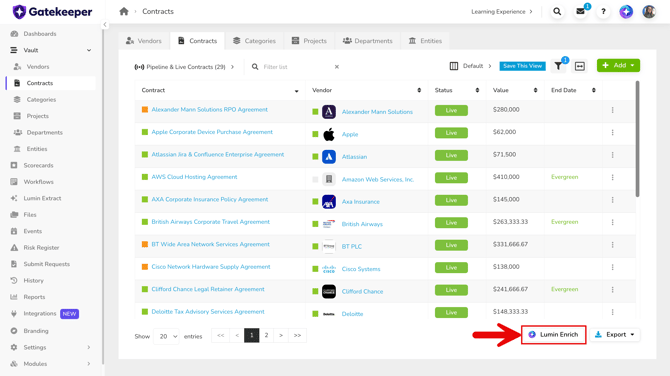Open Amazon Web Services, Inc. vendor link
This screenshot has width=670, height=376.
coord(378,179)
